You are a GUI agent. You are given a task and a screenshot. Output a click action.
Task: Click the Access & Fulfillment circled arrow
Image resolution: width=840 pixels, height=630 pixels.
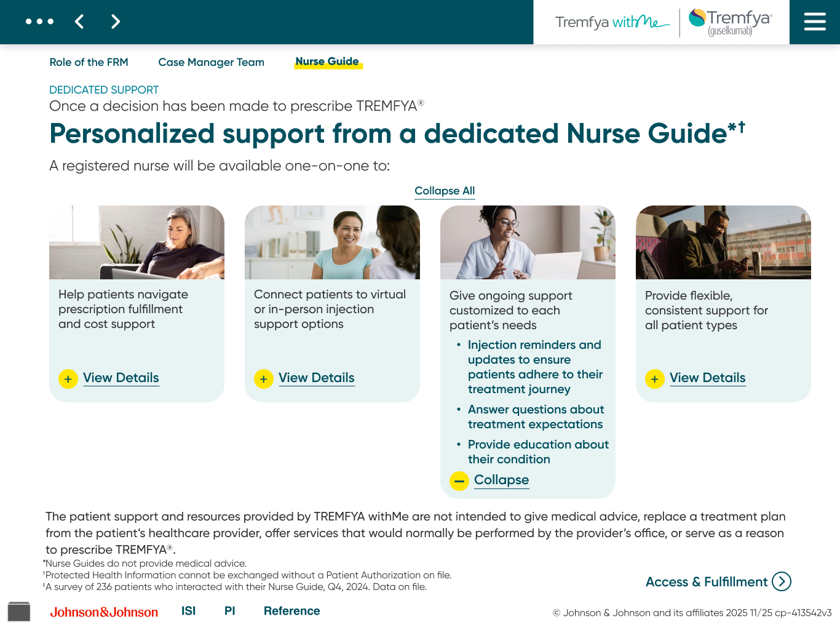[782, 581]
